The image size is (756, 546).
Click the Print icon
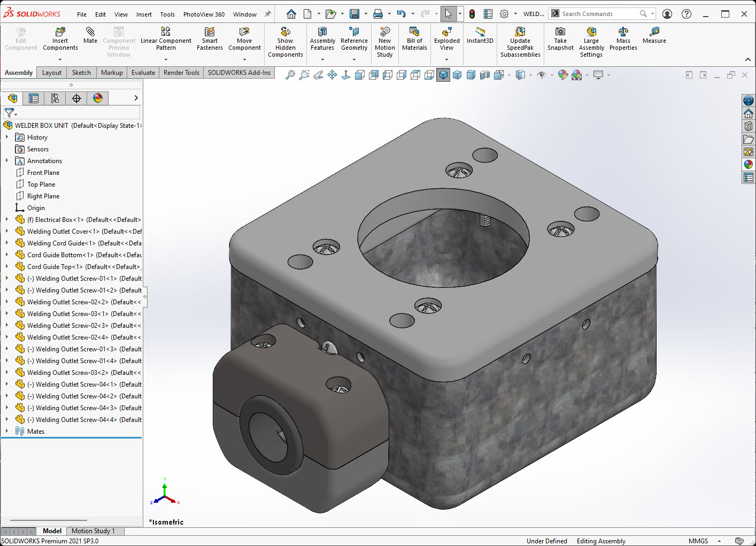[x=378, y=14]
